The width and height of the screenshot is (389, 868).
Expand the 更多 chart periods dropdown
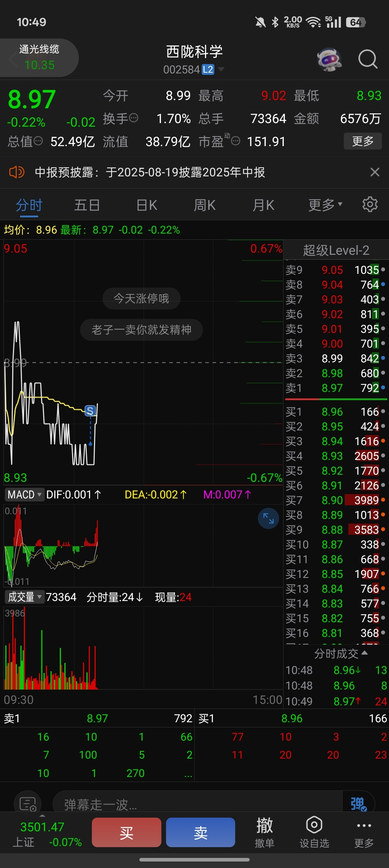pyautogui.click(x=325, y=205)
